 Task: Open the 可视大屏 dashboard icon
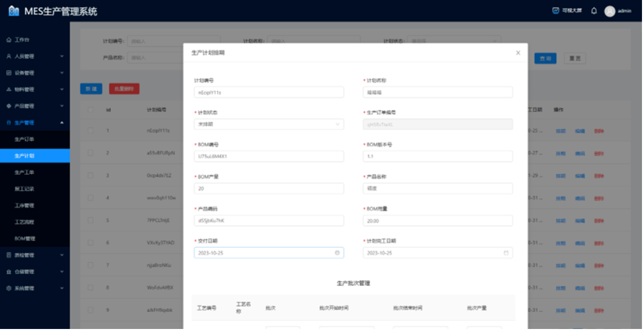556,11
